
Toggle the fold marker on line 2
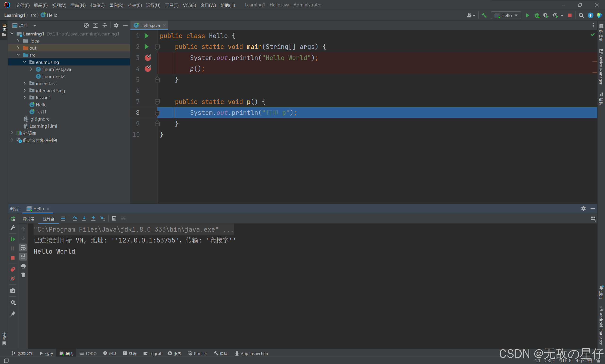(157, 47)
